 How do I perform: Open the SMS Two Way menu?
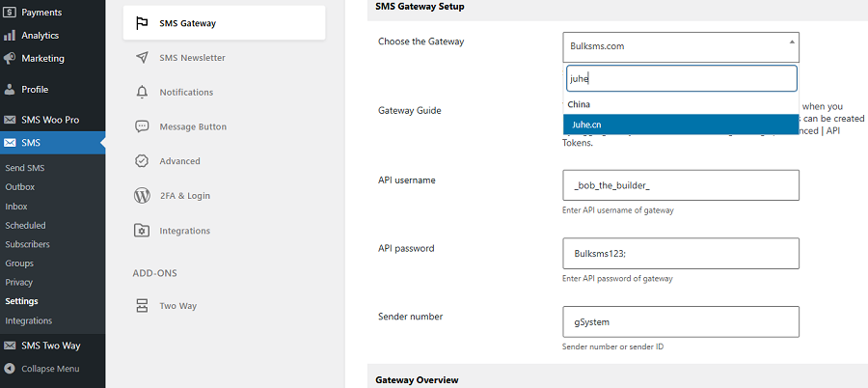click(x=53, y=346)
